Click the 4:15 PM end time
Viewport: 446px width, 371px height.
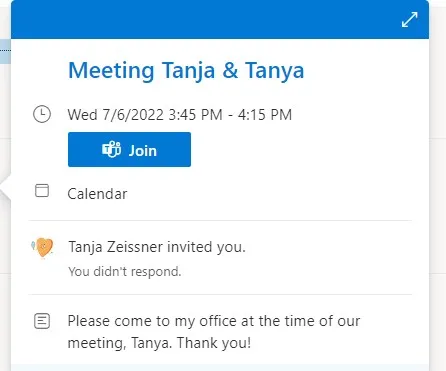[265, 115]
